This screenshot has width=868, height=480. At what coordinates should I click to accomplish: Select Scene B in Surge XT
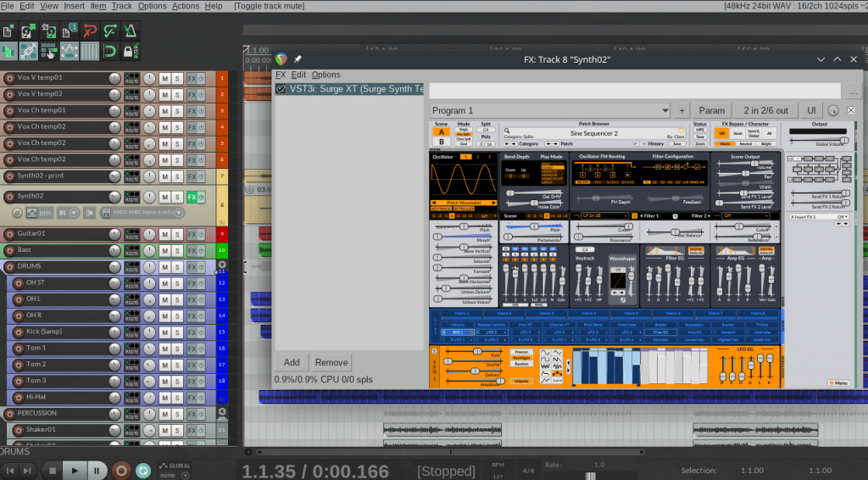[x=441, y=142]
